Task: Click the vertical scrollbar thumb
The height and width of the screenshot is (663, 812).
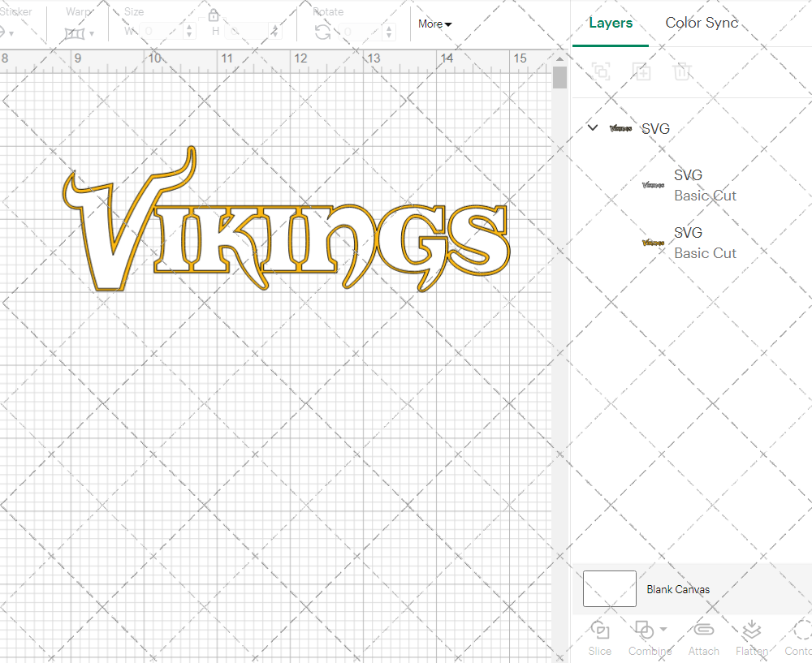Action: point(559,78)
